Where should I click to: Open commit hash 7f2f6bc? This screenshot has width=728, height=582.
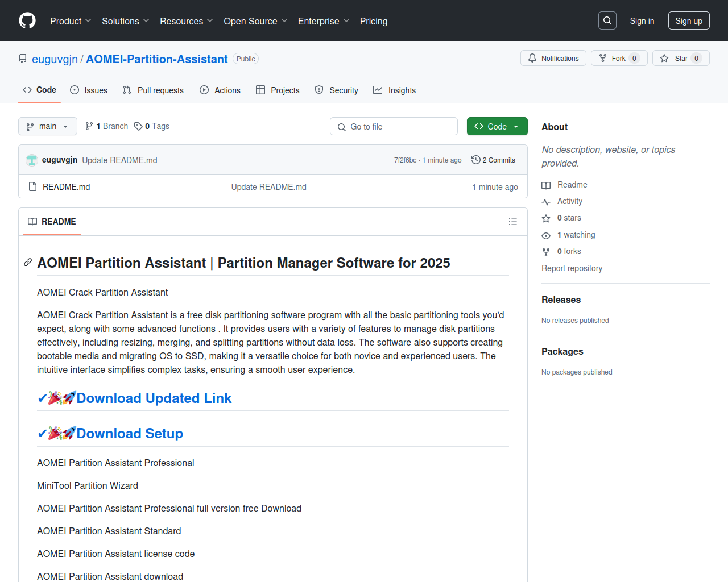tap(405, 160)
